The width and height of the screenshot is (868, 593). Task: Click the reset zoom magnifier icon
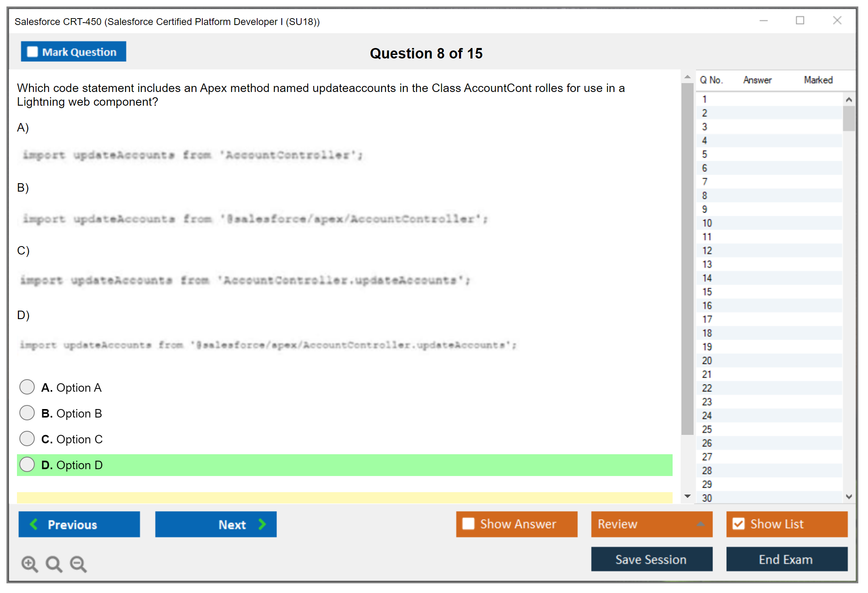54,564
